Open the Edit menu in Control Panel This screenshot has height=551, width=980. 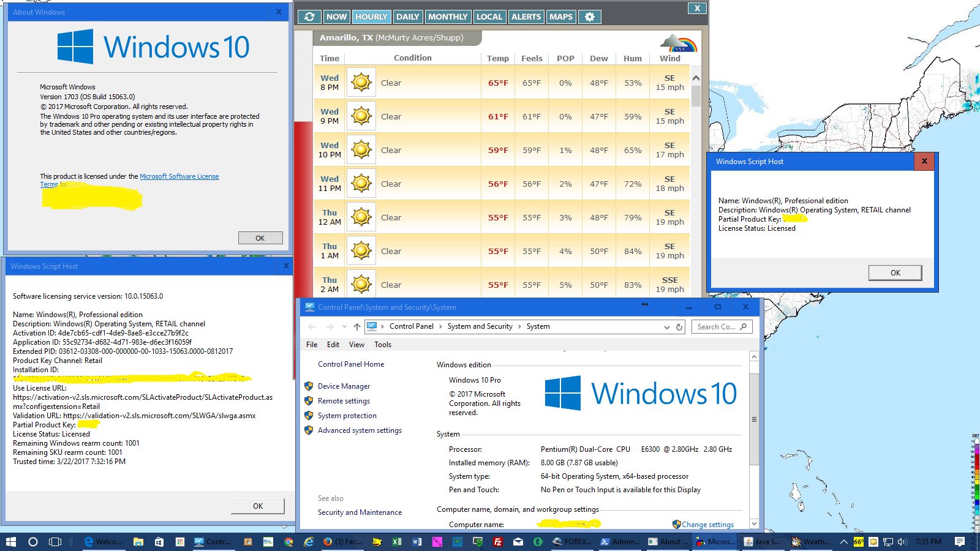point(333,345)
